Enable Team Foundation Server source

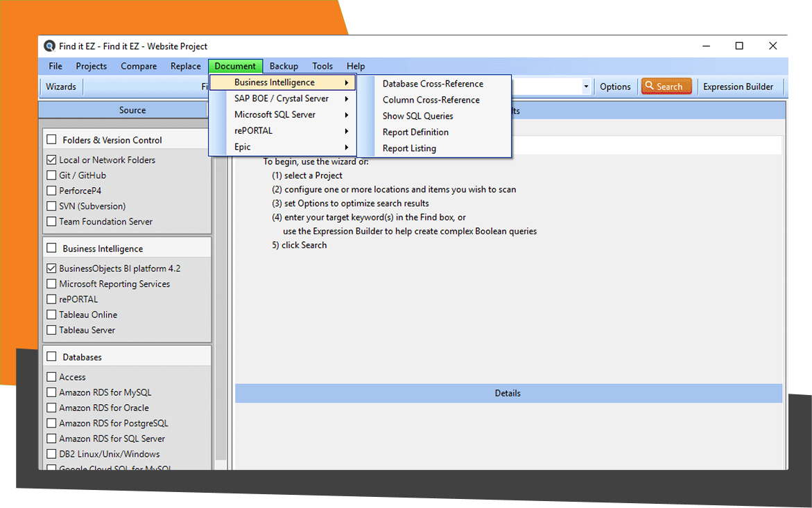[51, 221]
